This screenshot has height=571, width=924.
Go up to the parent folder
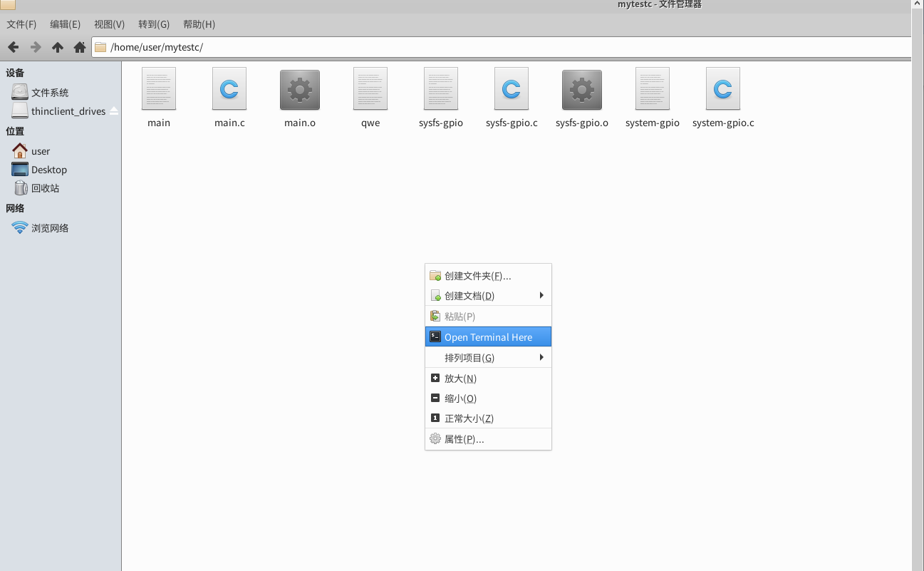[58, 47]
